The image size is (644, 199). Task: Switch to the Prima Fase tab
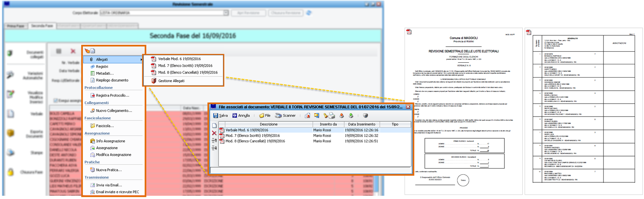click(15, 26)
